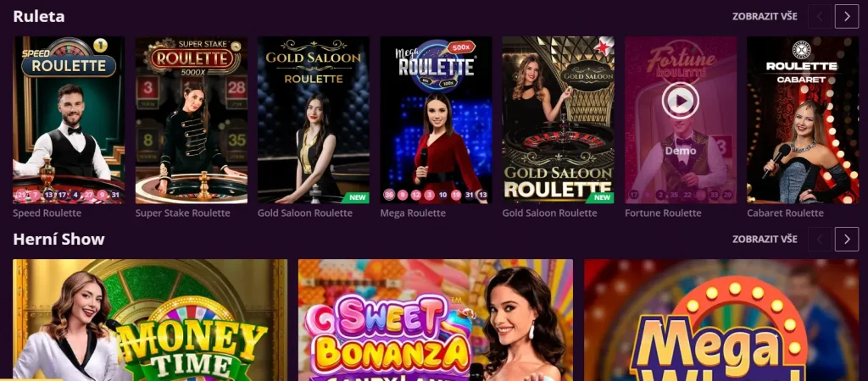
Task: Click Zobrazit vše for Ruleta section
Action: coord(765,17)
